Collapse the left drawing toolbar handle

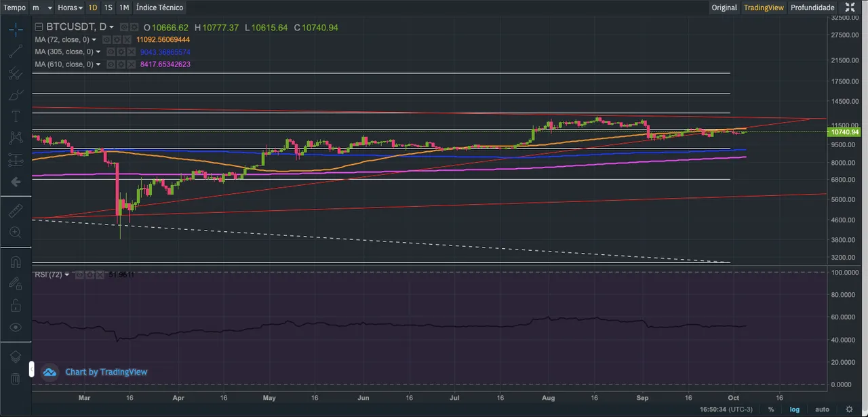point(31,369)
